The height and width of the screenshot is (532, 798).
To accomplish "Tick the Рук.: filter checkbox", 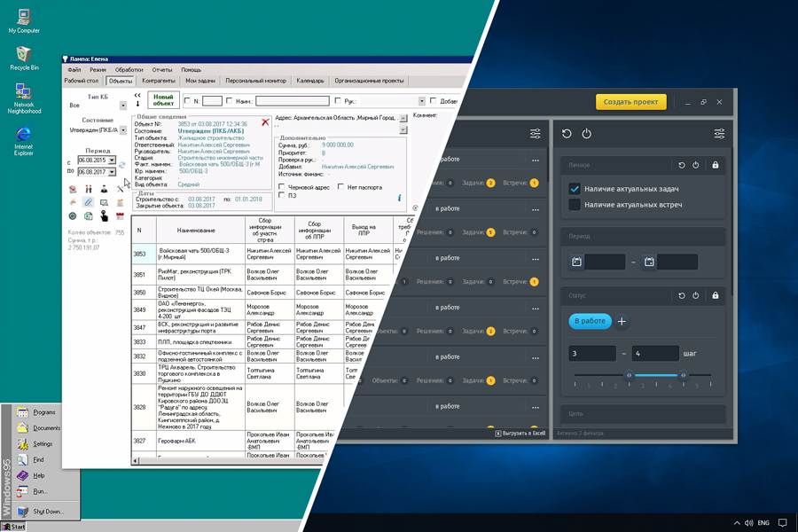I will [x=338, y=101].
